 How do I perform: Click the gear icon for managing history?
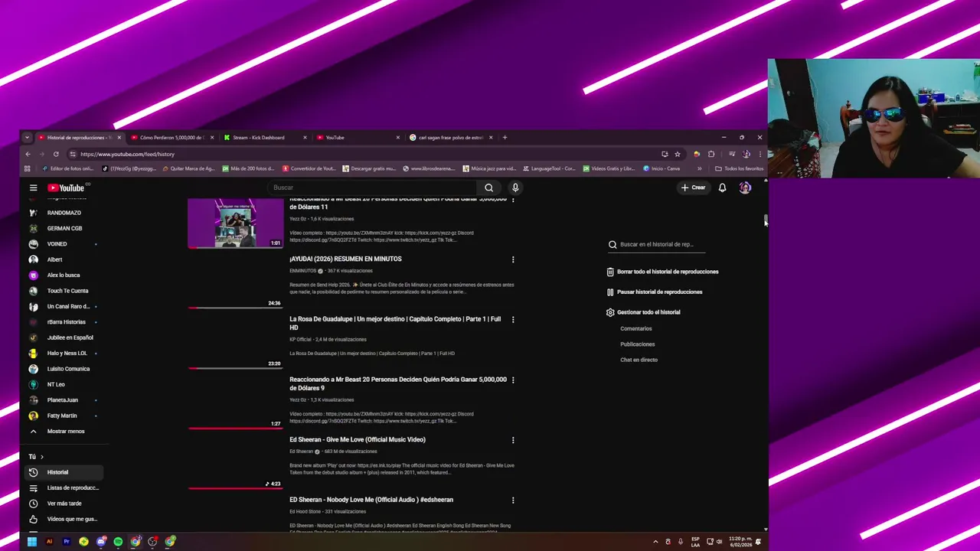(x=610, y=312)
